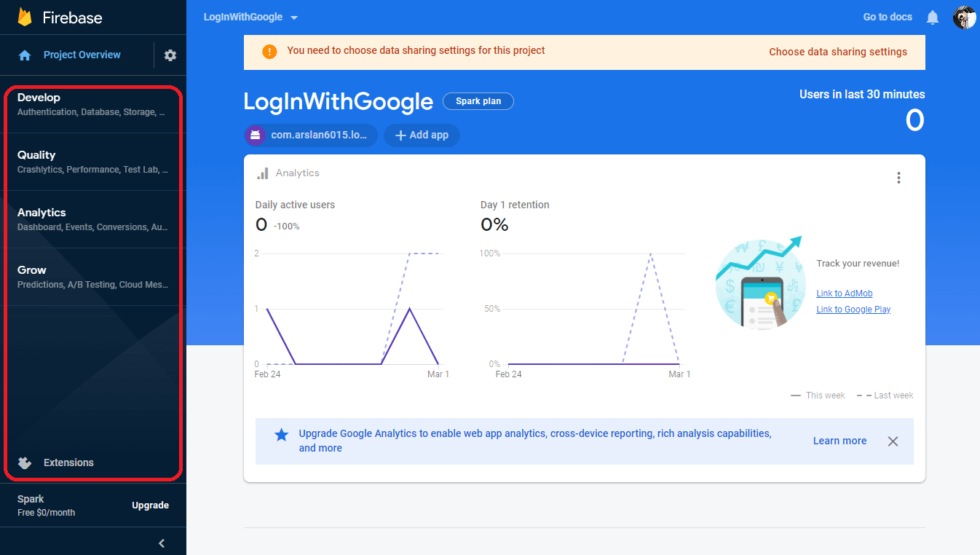Open Project Overview
The width and height of the screenshot is (980, 555).
pyautogui.click(x=82, y=55)
